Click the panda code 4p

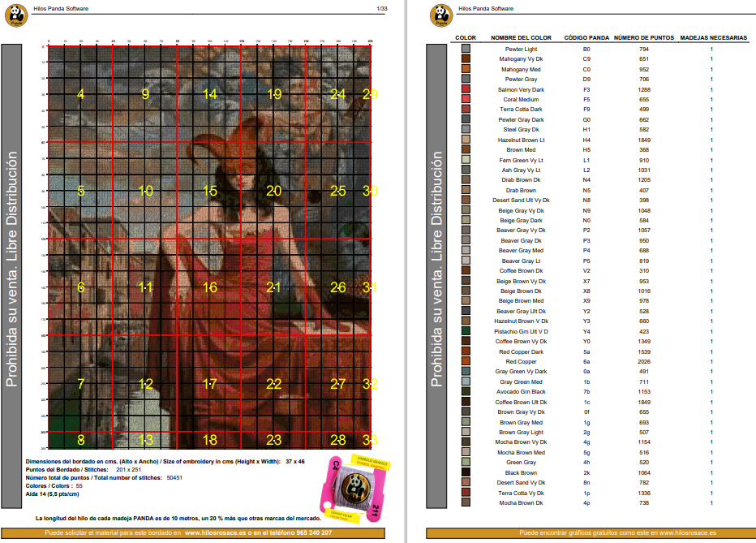(586, 502)
